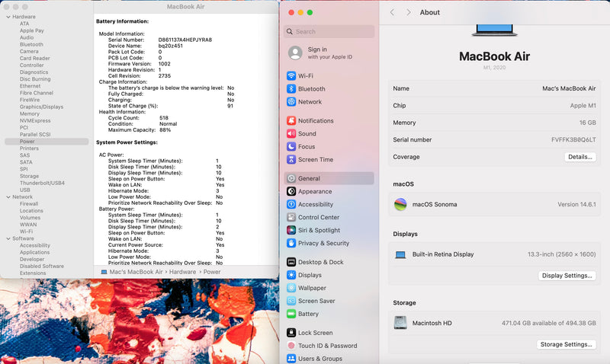This screenshot has width=610, height=364.
Task: Click Version 14.6.1 text
Action: (x=576, y=204)
